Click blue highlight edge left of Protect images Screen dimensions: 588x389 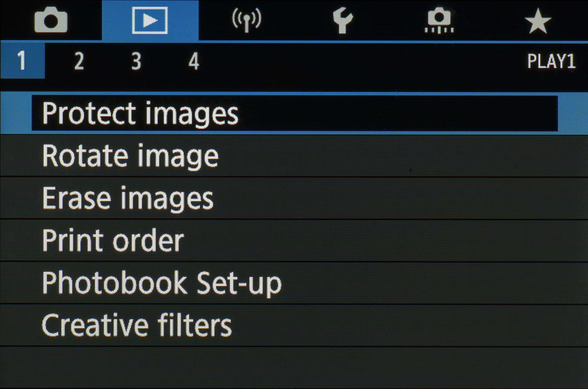coord(16,113)
